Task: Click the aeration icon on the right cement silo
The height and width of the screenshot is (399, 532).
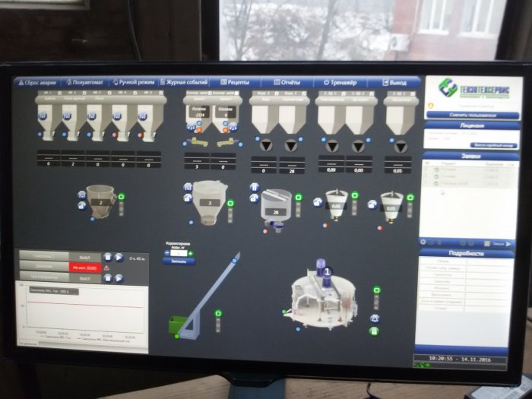Action: [x=233, y=128]
